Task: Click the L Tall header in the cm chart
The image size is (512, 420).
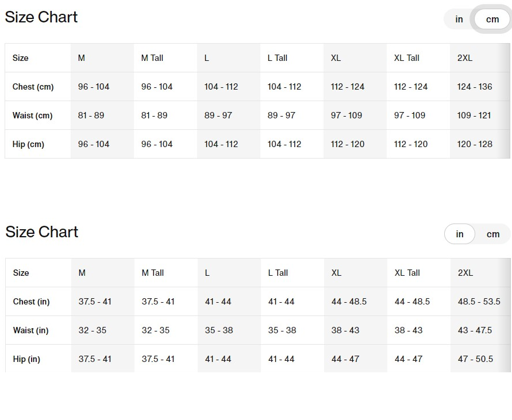Action: click(x=278, y=58)
